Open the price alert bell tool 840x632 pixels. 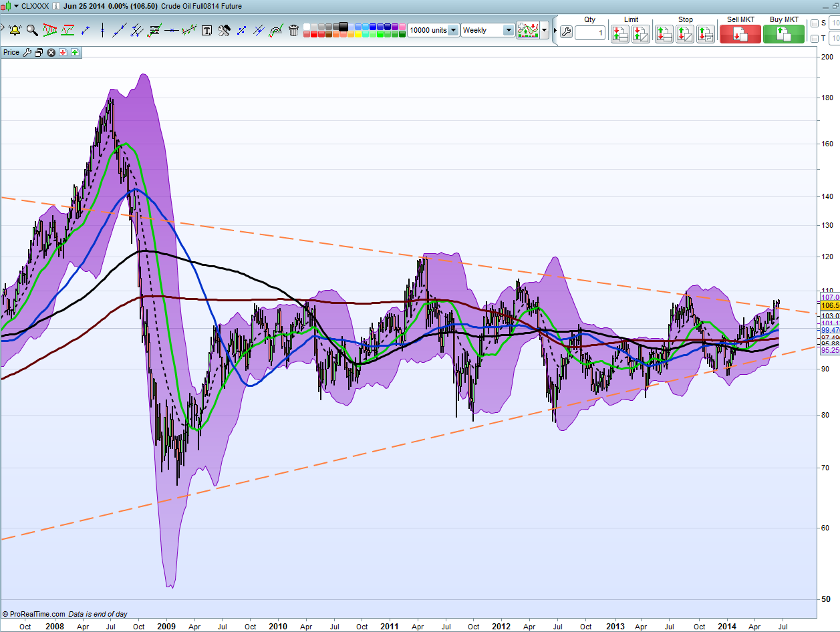point(15,30)
